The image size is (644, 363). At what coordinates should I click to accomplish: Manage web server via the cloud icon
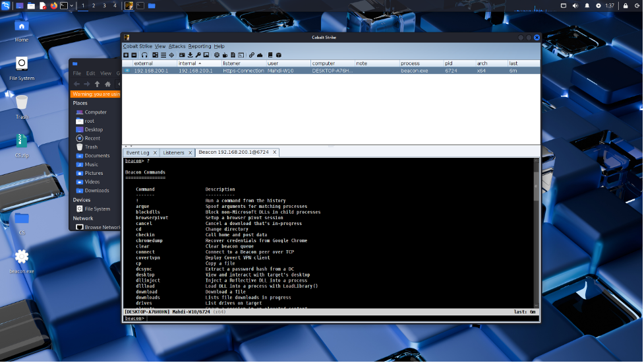coord(260,55)
